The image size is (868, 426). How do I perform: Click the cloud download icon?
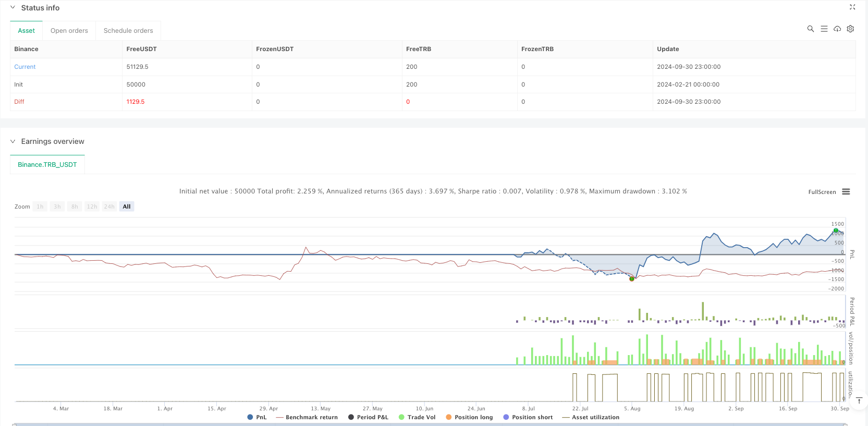[x=837, y=29]
